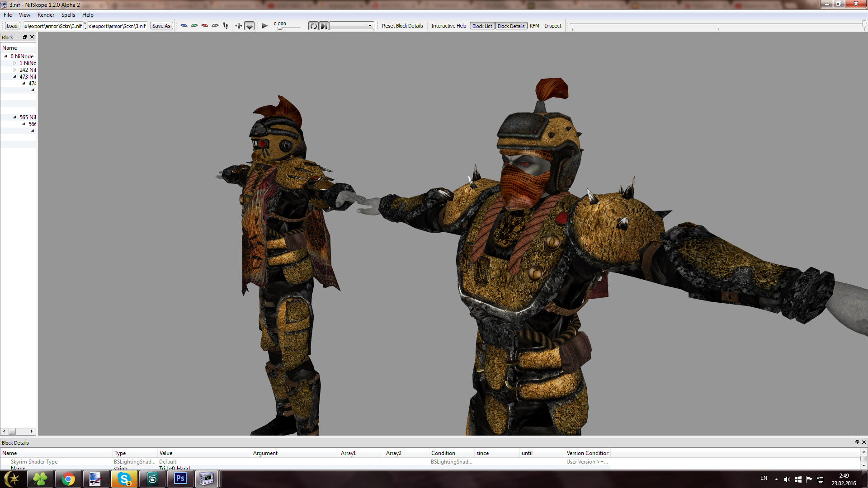Select the Skyrim Shader Type row
868x488 pixels.
[305, 462]
